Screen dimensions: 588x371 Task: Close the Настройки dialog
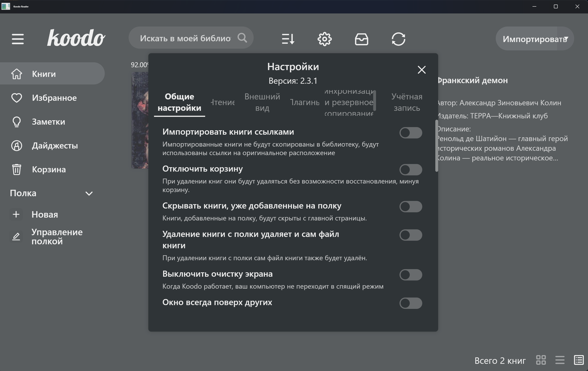pyautogui.click(x=421, y=70)
